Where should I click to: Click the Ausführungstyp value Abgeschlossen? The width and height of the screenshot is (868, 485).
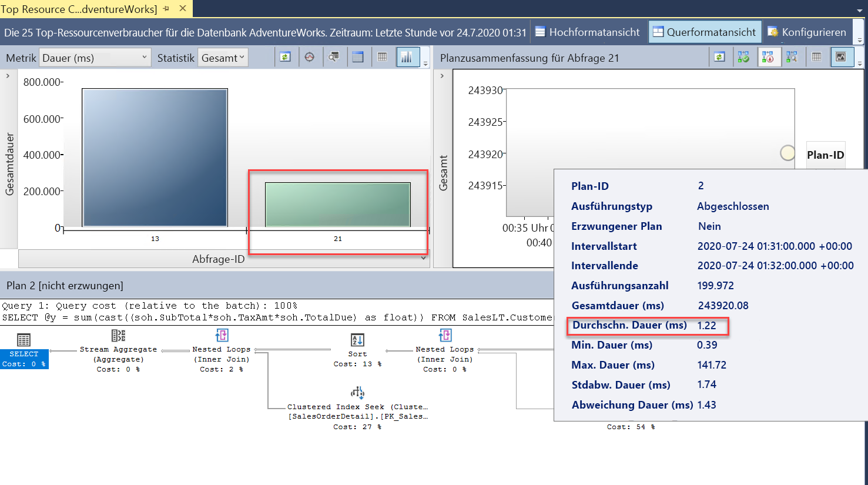pyautogui.click(x=733, y=206)
